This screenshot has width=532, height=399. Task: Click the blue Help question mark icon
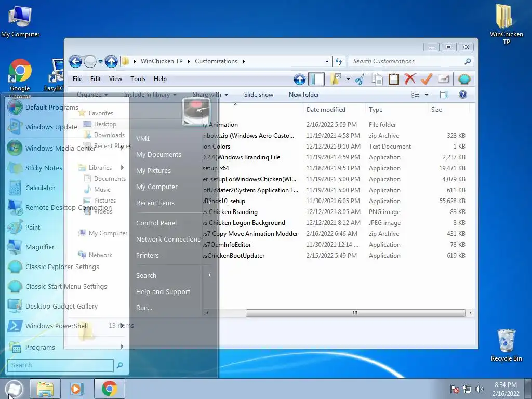point(463,95)
